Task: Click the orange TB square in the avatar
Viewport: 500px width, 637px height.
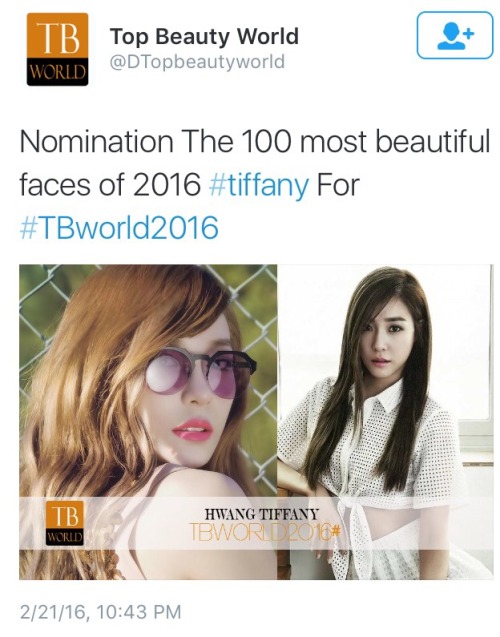Action: (x=57, y=35)
